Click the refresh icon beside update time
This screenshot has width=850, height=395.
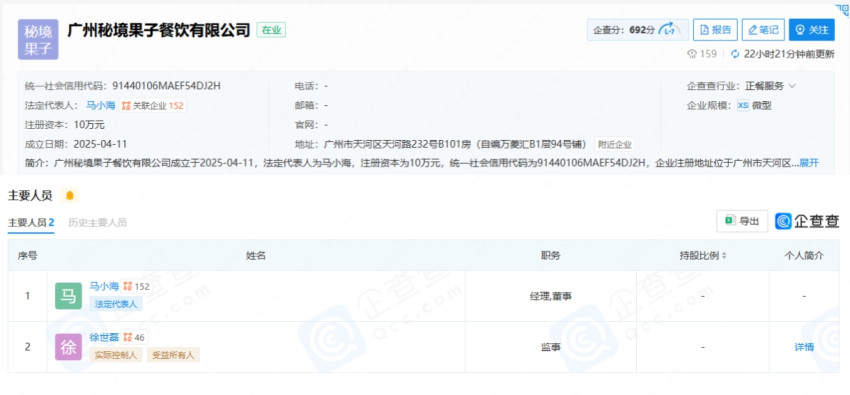pyautogui.click(x=735, y=54)
